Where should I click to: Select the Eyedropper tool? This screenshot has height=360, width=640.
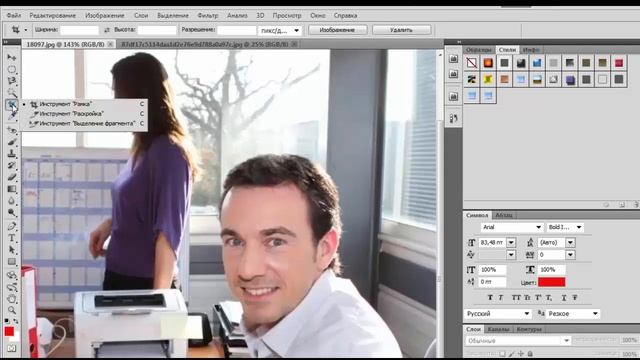11,116
